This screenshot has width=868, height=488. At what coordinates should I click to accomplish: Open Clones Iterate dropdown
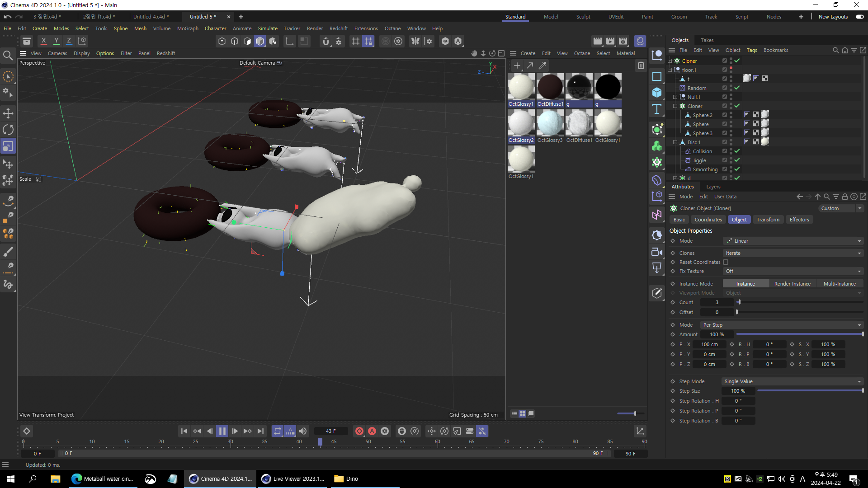pos(793,253)
